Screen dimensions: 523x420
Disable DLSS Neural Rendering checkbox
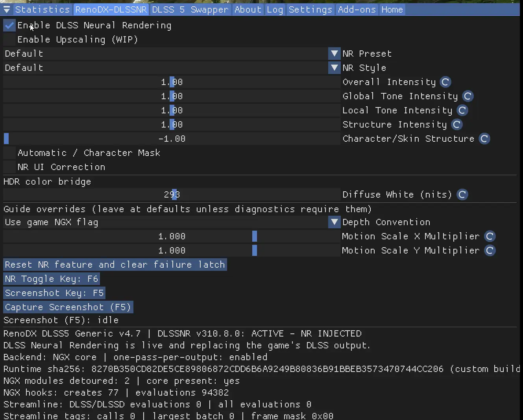click(9, 26)
